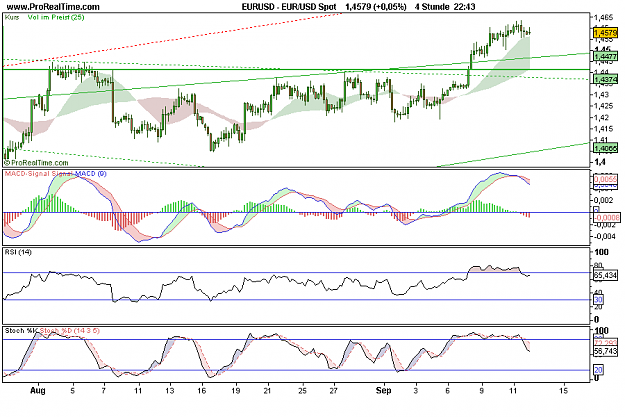Click the '15' date axis label

(x=562, y=390)
